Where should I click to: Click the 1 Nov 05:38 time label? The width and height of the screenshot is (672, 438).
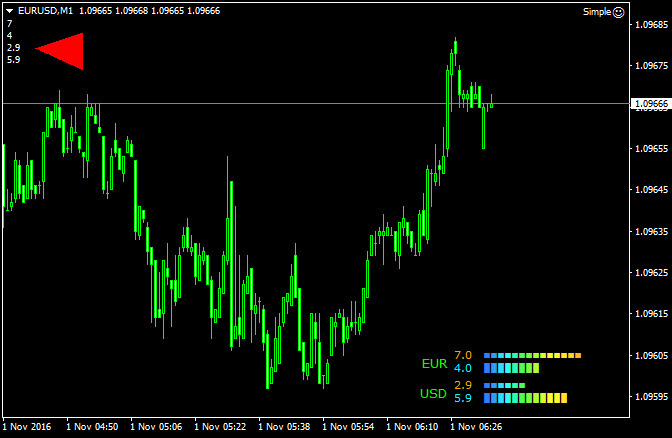[x=284, y=427]
